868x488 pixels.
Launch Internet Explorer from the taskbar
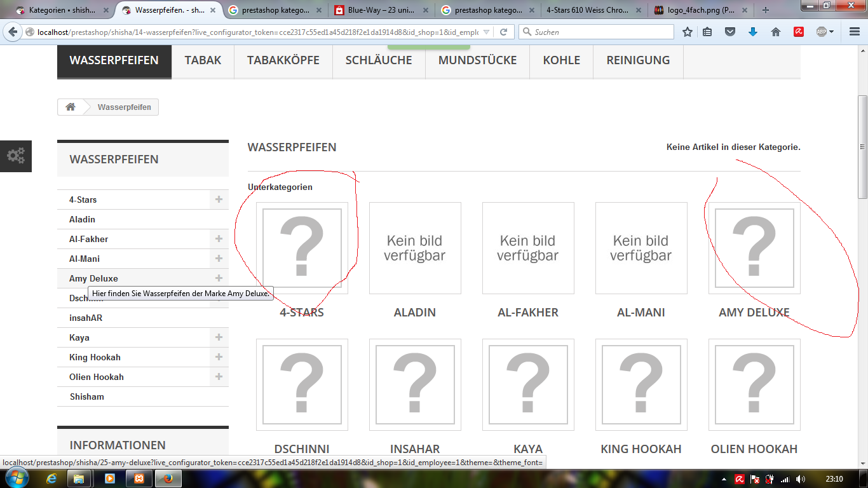click(51, 478)
